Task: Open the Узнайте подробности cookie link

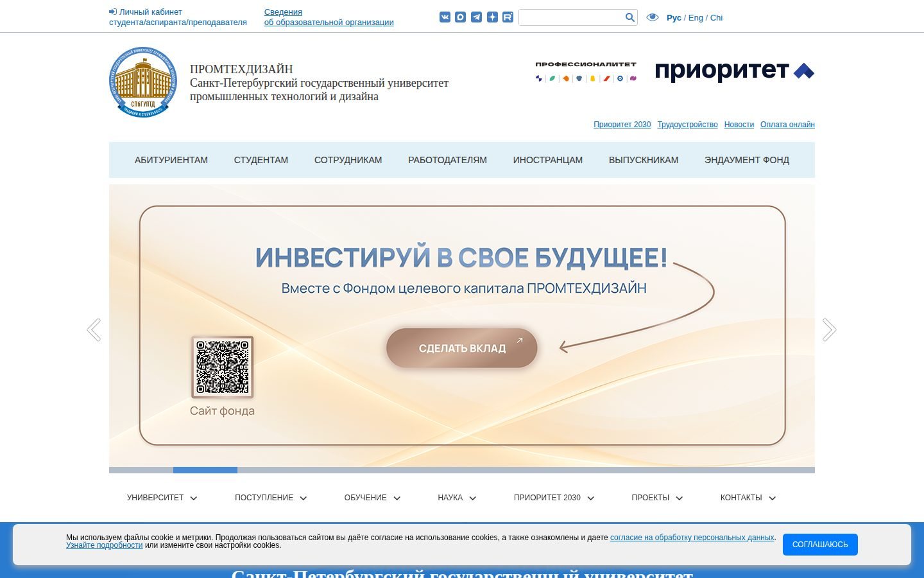Action: point(104,545)
